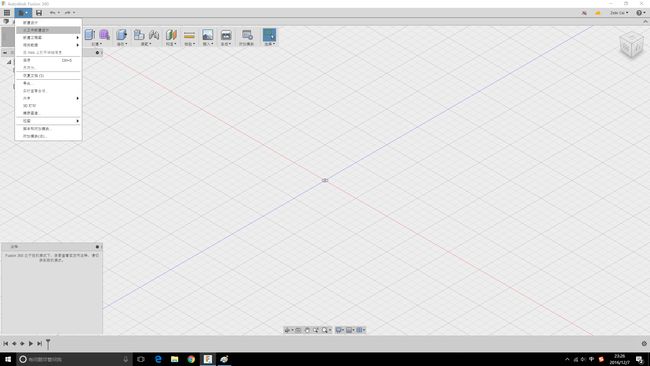Open the Windows Start menu
Screen dimensions: 650x366
click(7, 359)
